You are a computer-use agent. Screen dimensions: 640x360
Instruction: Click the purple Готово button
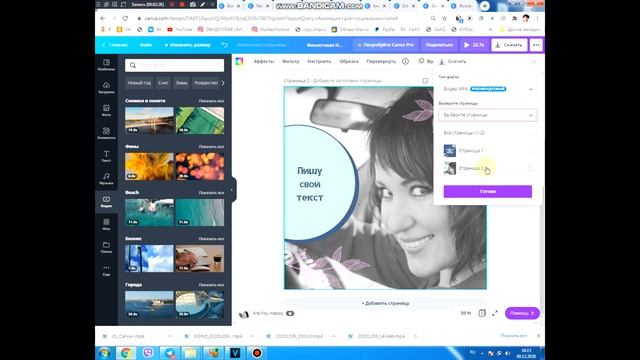488,191
